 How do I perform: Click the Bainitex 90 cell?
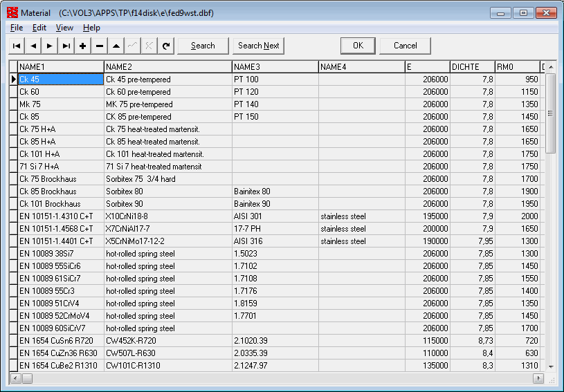275,204
